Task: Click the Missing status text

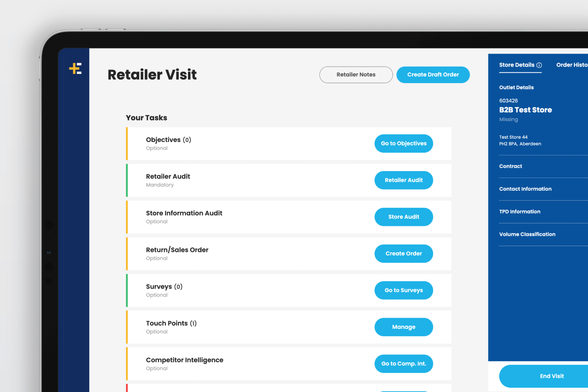Action: (x=508, y=119)
